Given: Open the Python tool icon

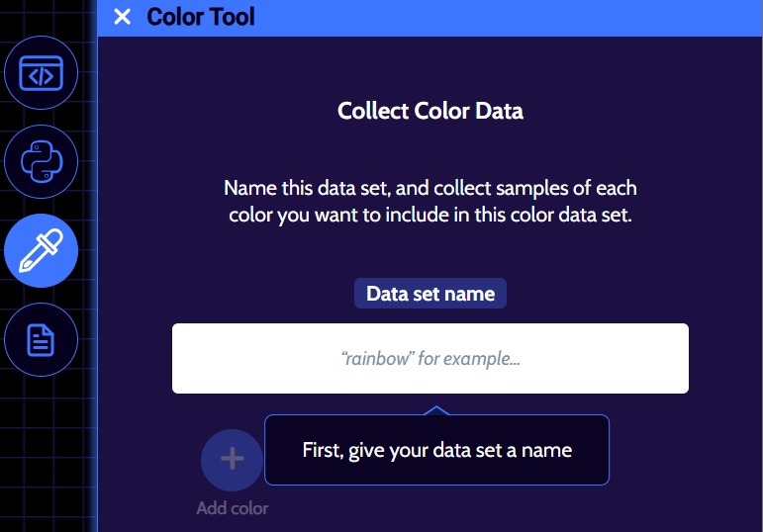Looking at the screenshot, I should [41, 161].
